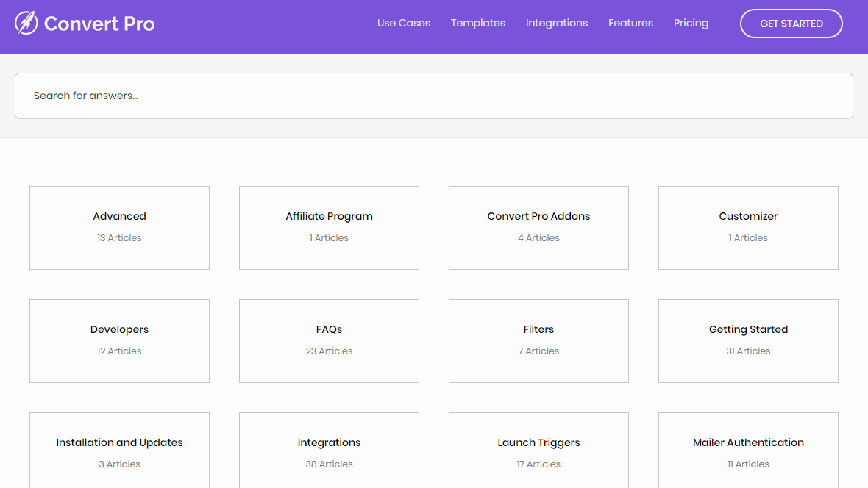Open the Getting Started category
The image size is (868, 488).
(748, 341)
